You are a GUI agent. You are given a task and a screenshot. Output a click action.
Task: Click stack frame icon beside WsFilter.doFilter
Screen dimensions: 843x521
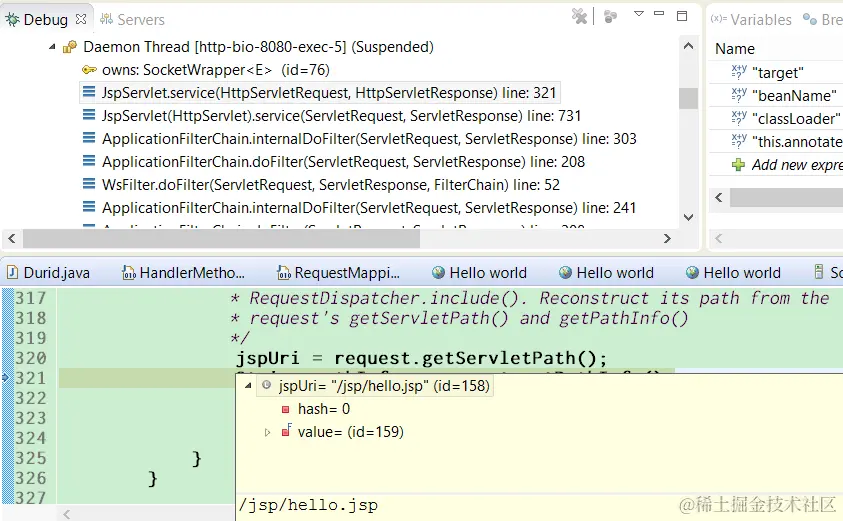pos(89,184)
